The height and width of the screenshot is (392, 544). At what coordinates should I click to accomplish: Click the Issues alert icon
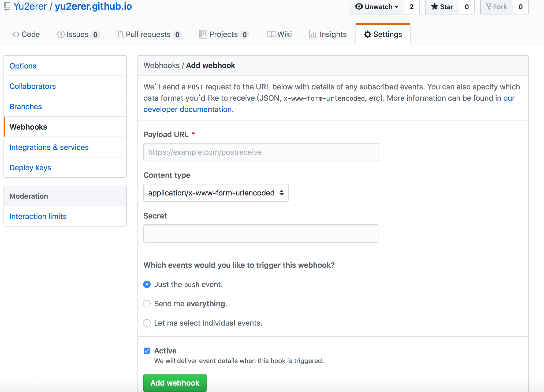click(x=61, y=34)
